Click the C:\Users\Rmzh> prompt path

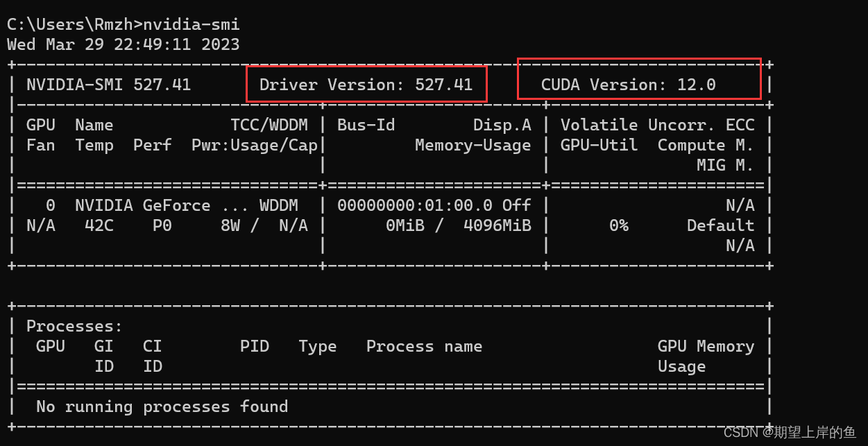[x=75, y=24]
